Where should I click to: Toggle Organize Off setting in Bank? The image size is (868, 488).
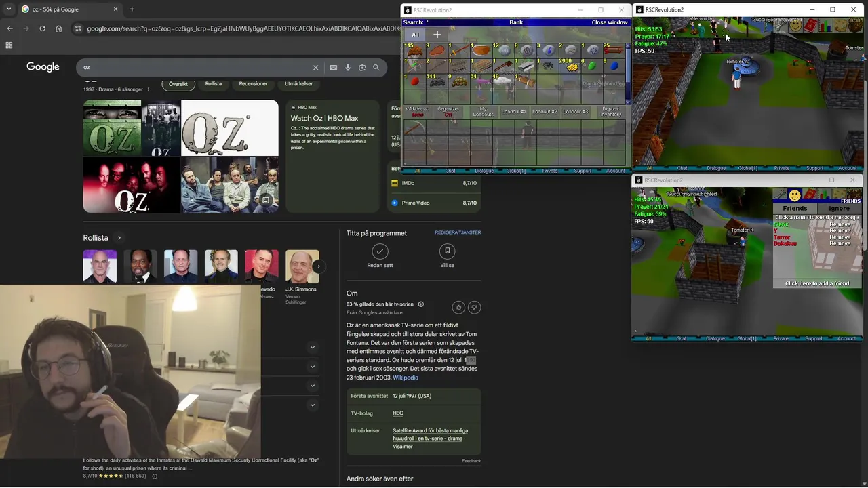point(448,111)
